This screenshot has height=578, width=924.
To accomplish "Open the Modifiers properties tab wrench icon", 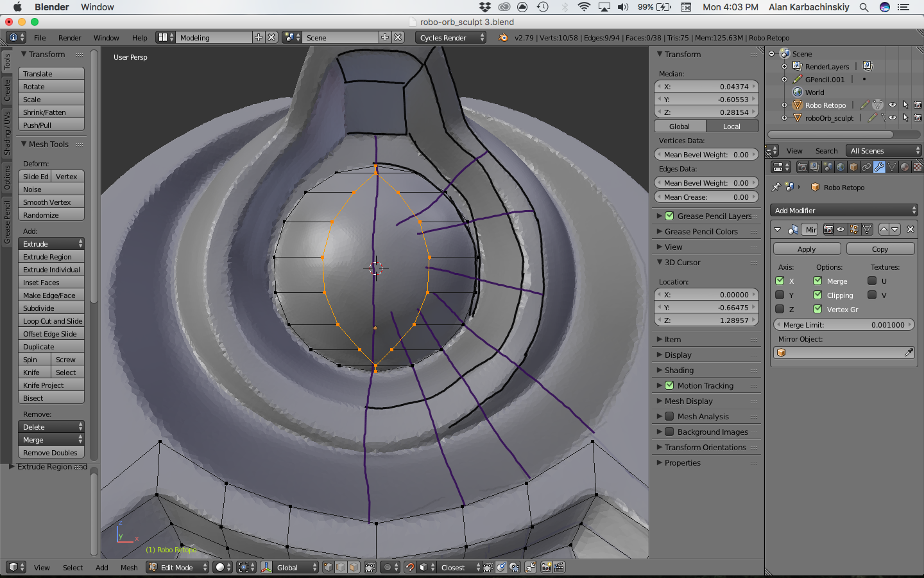I will (x=879, y=167).
